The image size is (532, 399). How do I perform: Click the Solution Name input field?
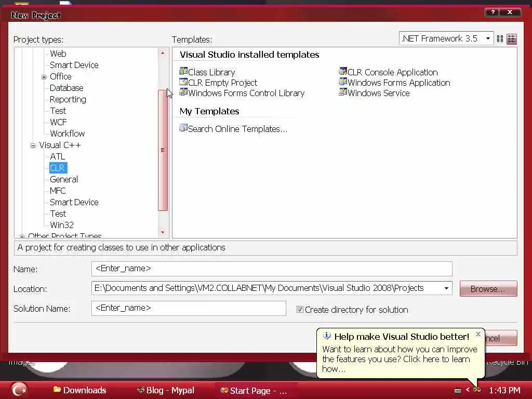[x=189, y=308]
